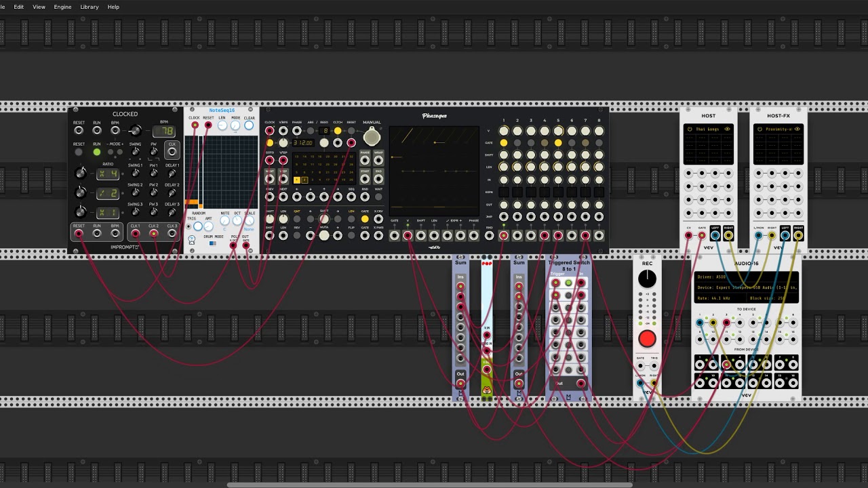The width and height of the screenshot is (868, 488).
Task: Click the Phaseque GOTO input jack
Action: pos(269,161)
